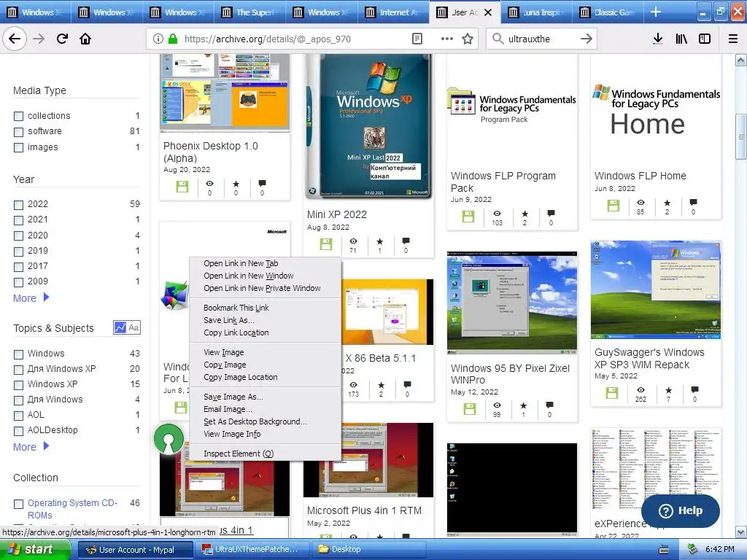Open Operating System CD-ROMs collection link
Viewport: 747px width, 560px height.
click(72, 509)
